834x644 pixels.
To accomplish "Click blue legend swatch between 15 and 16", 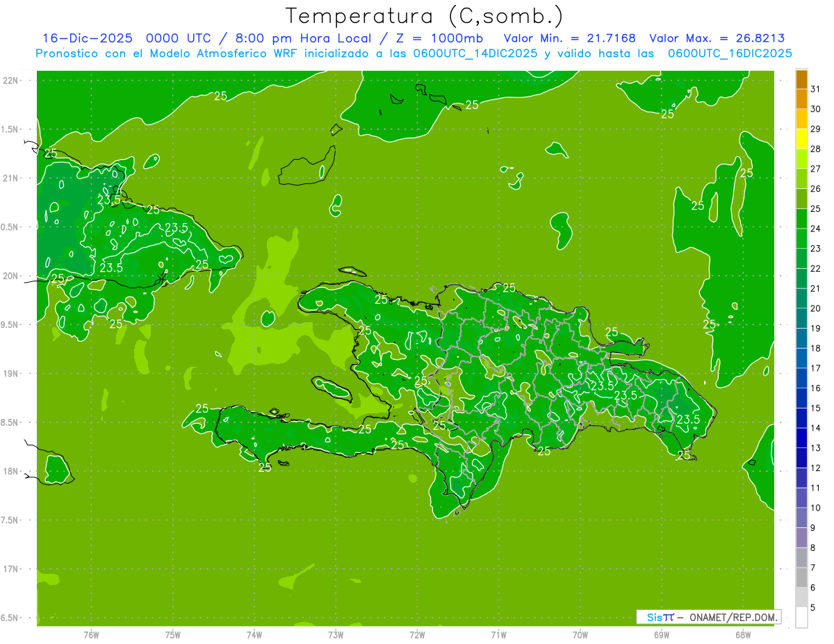I will click(x=801, y=398).
